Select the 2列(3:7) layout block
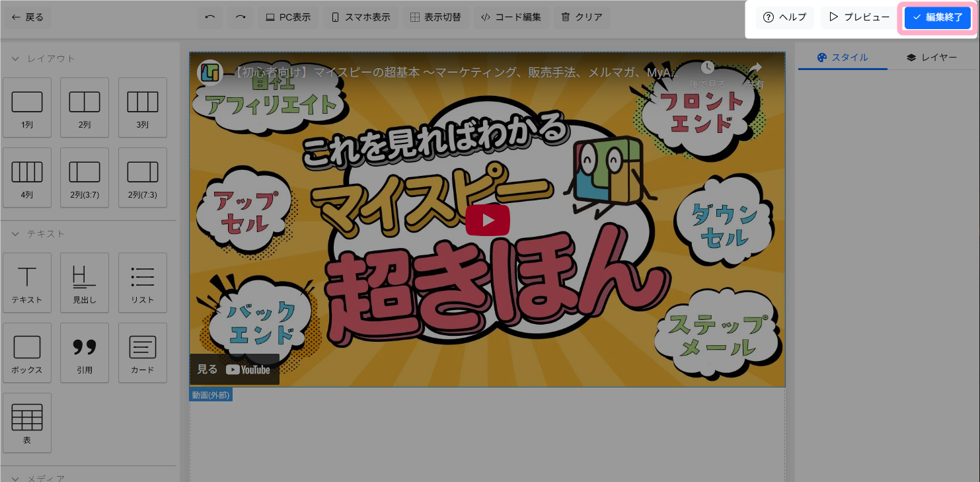The height and width of the screenshot is (482, 980). coord(85,178)
